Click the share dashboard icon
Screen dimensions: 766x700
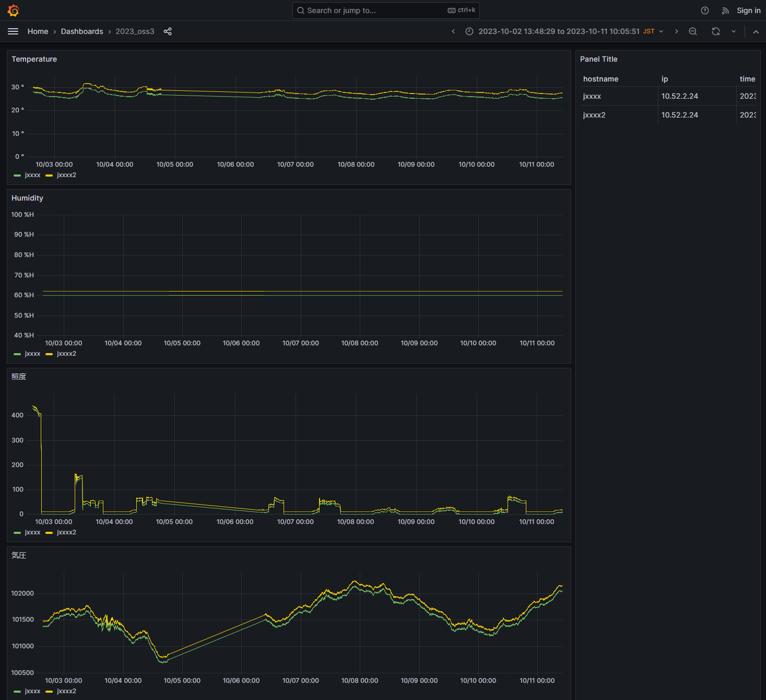pyautogui.click(x=168, y=31)
